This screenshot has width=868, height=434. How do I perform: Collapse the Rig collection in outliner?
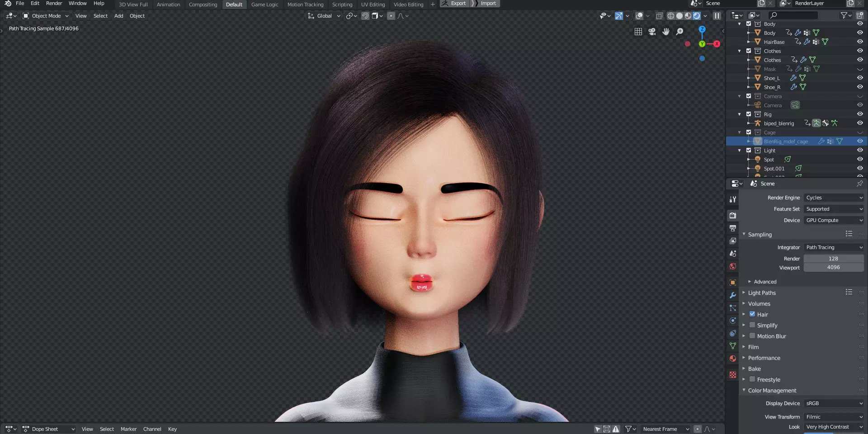(x=740, y=114)
